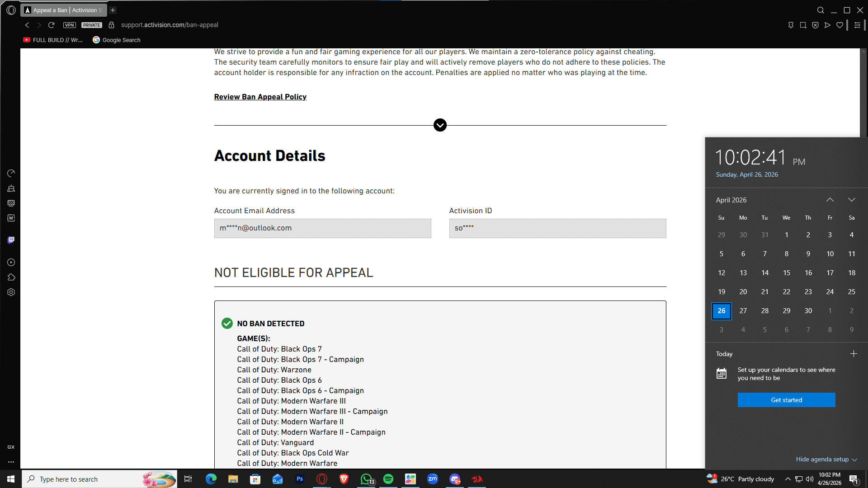
Task: Click the snapshot capture icon in the address bar
Action: tap(803, 25)
